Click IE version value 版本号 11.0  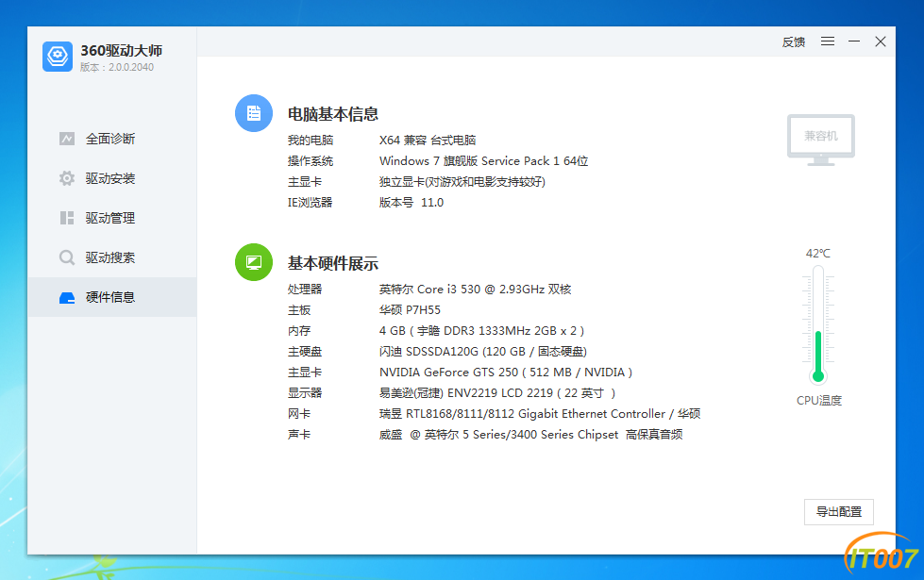coord(412,203)
